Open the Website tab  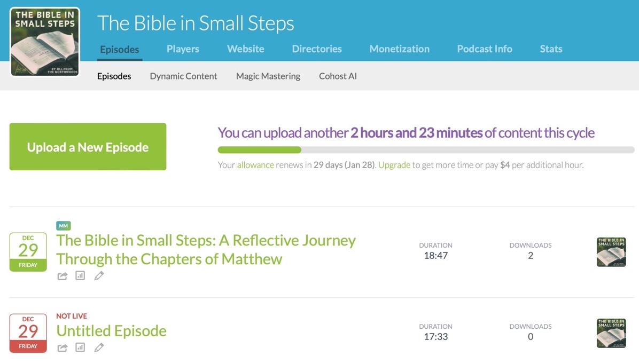tap(245, 49)
